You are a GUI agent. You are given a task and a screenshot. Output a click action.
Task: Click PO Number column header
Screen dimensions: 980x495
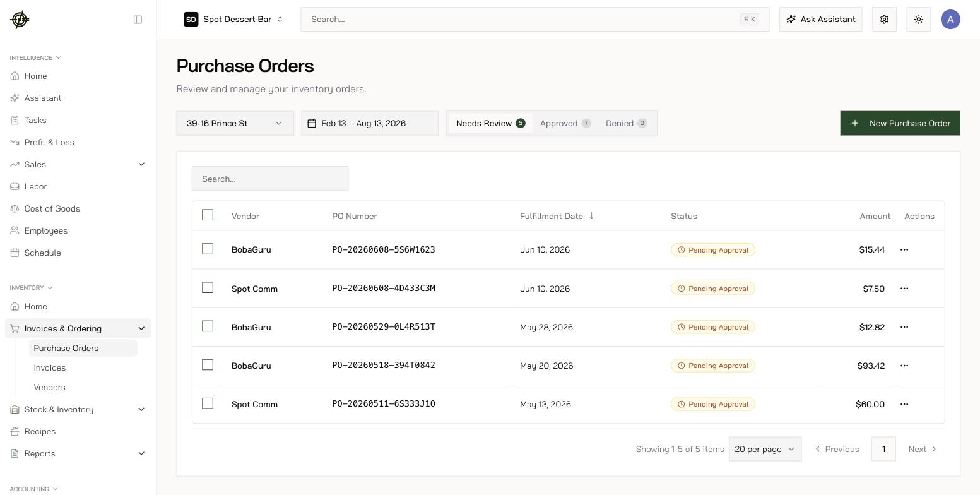click(x=354, y=216)
